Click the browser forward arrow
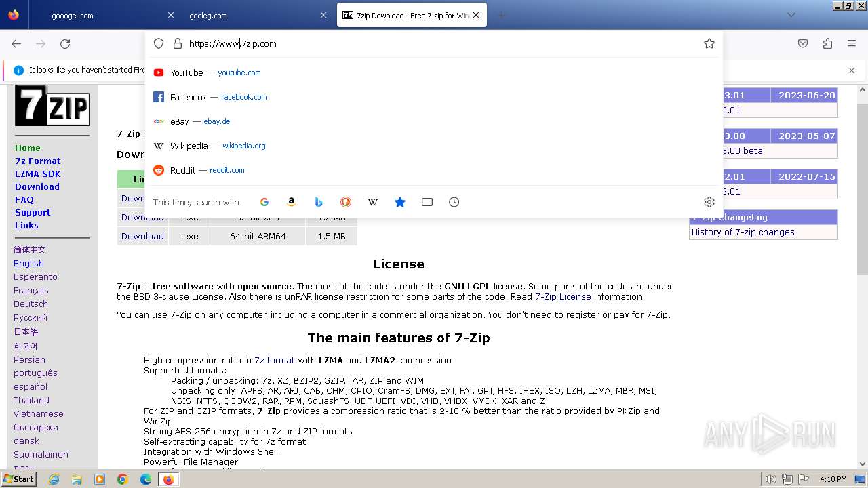The height and width of the screenshot is (488, 868). click(41, 43)
